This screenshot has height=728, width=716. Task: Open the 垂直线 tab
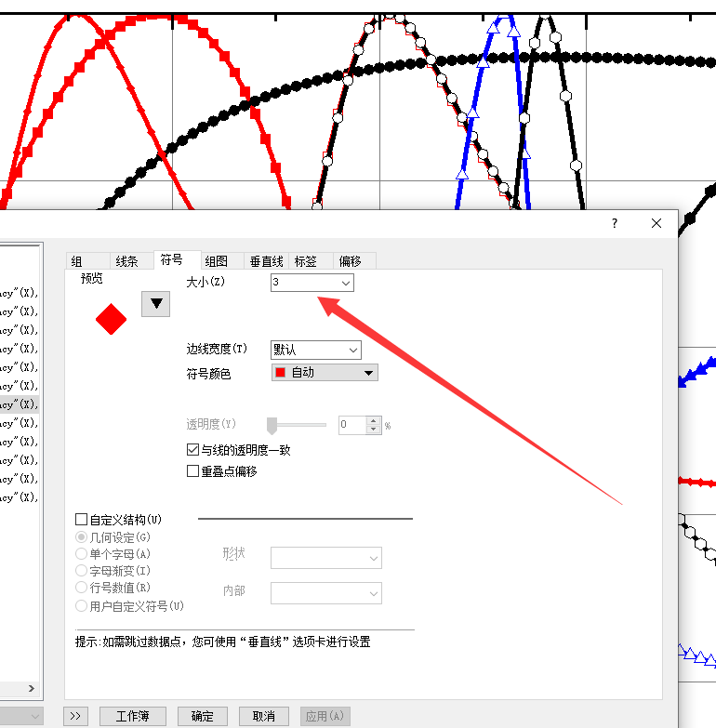tap(267, 261)
